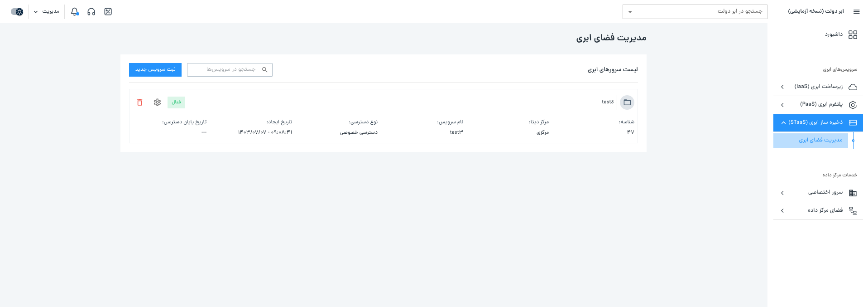The height and width of the screenshot is (307, 868).
Task: Toggle the hamburger sidebar menu
Action: coord(856,12)
